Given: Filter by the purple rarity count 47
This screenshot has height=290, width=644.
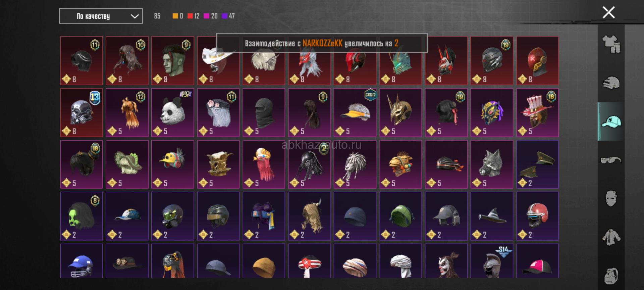Looking at the screenshot, I should [x=228, y=16].
